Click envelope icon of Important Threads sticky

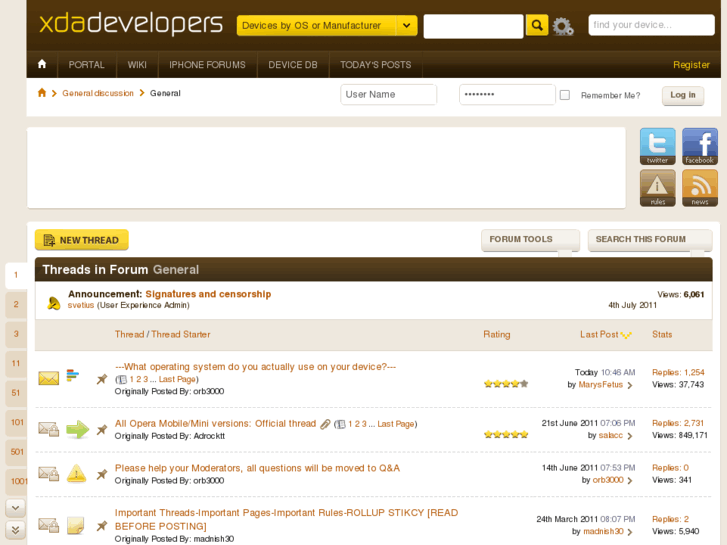click(x=49, y=525)
